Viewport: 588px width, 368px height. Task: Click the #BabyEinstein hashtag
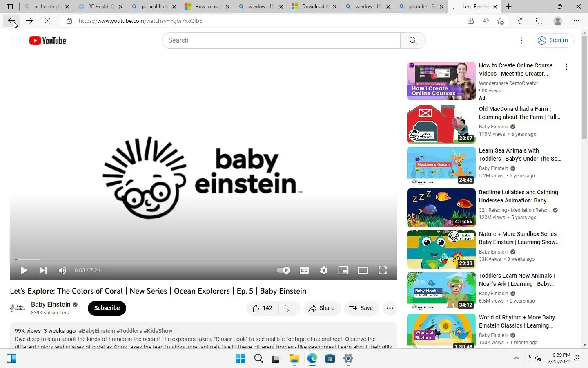coord(97,331)
